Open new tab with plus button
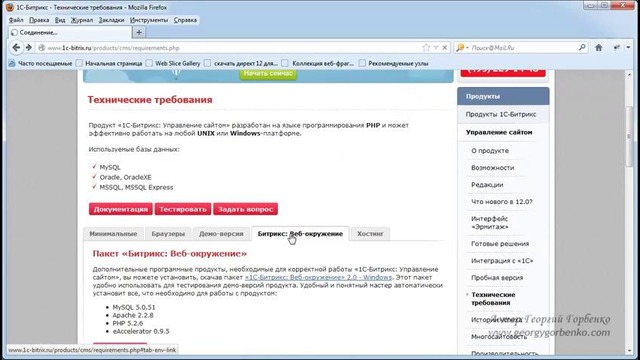 [139, 32]
